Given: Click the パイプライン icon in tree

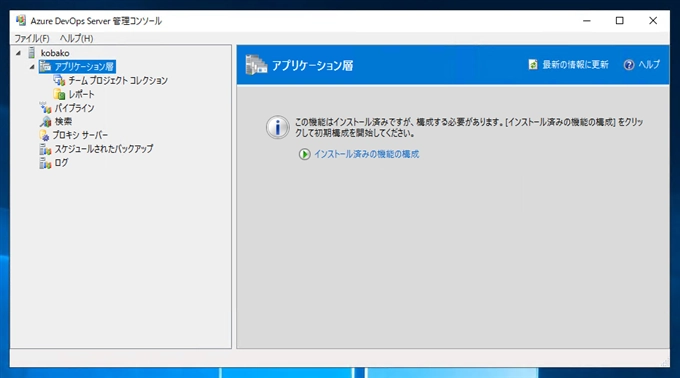Looking at the screenshot, I should (45, 108).
